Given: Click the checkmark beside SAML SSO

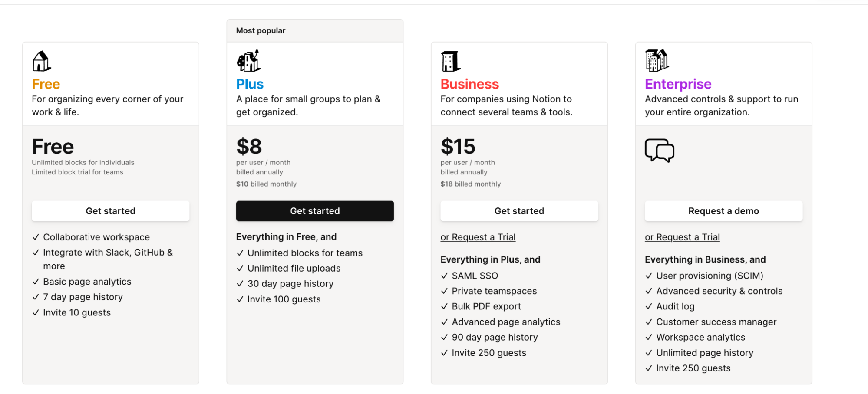Looking at the screenshot, I should 444,275.
